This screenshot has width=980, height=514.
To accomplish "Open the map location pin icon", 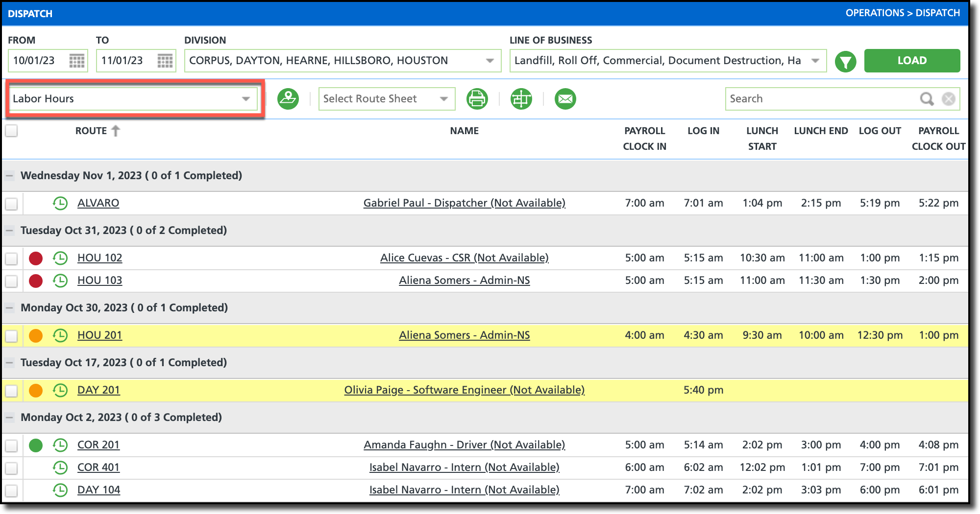I will (288, 99).
